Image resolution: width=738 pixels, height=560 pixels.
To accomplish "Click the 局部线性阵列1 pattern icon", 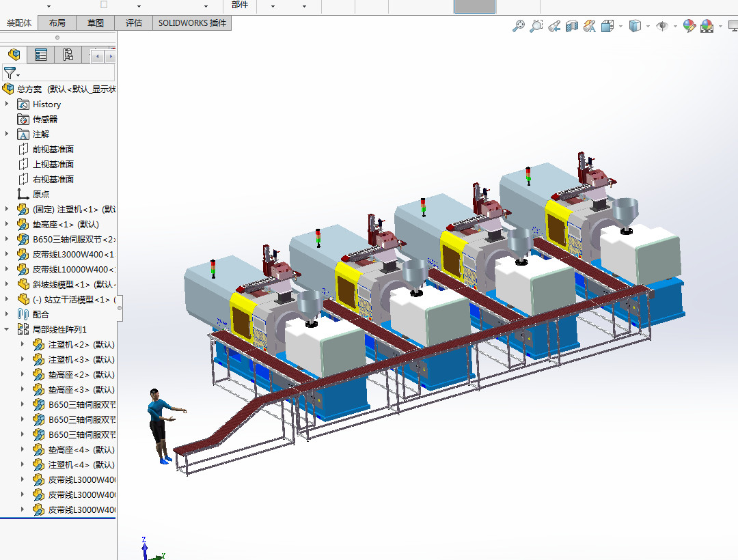I will (x=23, y=329).
